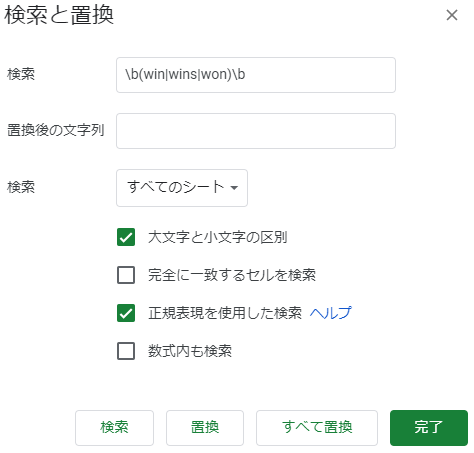Click the small caret arrow beside すべてのシート
The width and height of the screenshot is (474, 453).
(234, 188)
